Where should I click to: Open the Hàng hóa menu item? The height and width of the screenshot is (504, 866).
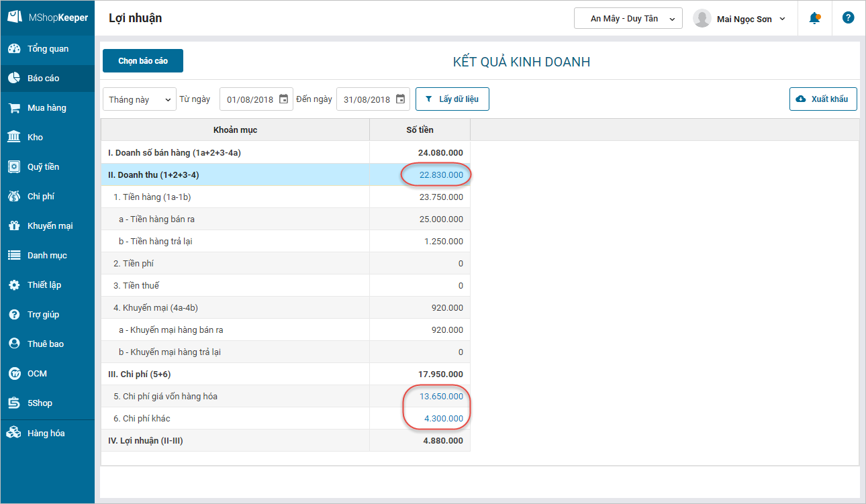click(48, 434)
